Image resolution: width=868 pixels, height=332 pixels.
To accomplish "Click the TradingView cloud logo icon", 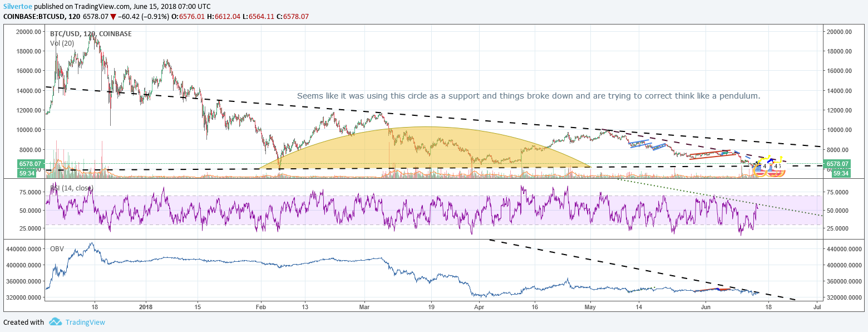I will [55, 322].
